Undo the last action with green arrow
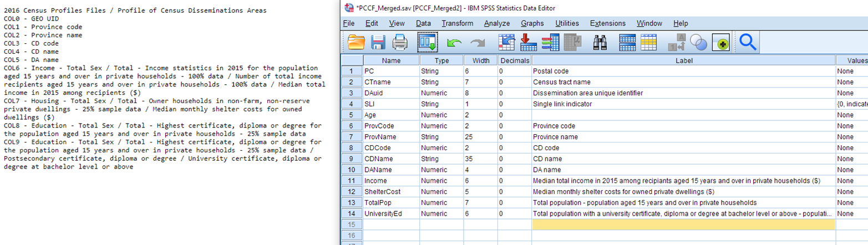 455,43
